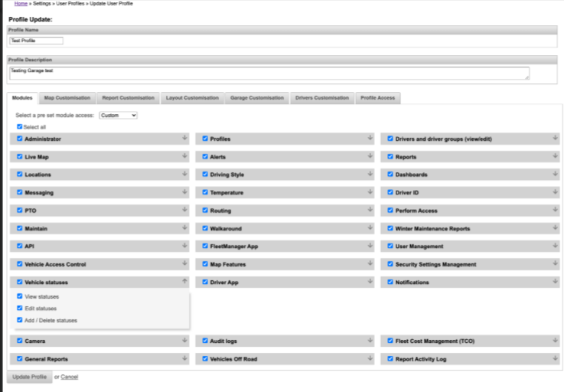Viewport: 564px width, 392px height.
Task: Uncheck the Add / Delete statuses checkbox
Action: pyautogui.click(x=19, y=320)
